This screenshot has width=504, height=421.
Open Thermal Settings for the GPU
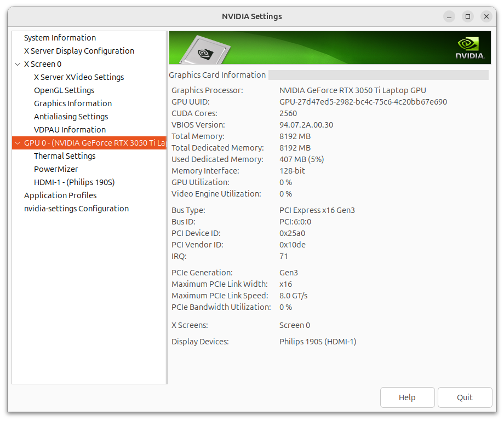(65, 156)
